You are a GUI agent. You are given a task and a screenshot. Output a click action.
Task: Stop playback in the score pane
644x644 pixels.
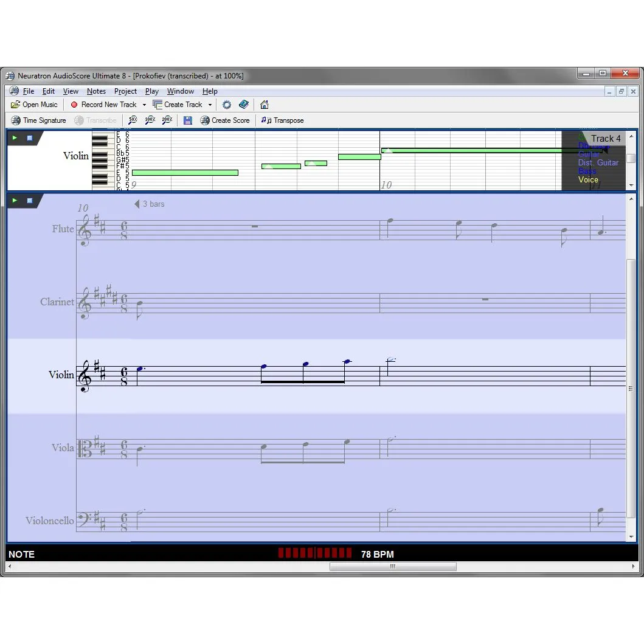click(x=30, y=201)
